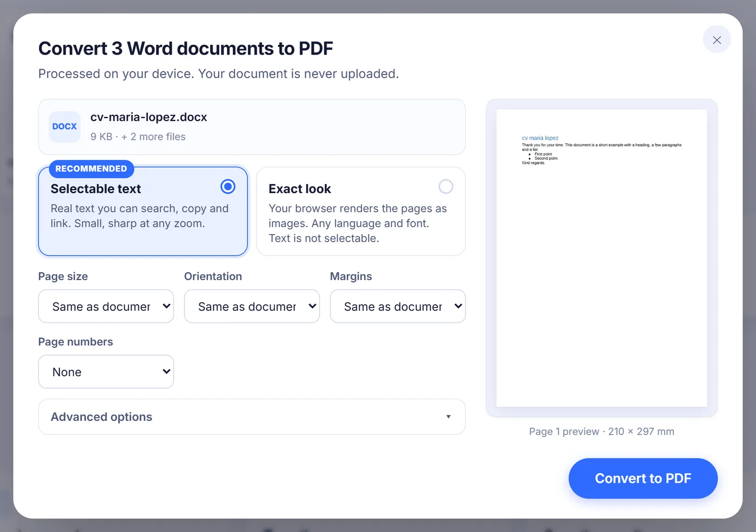The height and width of the screenshot is (532, 756).
Task: Open the Page numbers dropdown set to None
Action: coord(106,372)
